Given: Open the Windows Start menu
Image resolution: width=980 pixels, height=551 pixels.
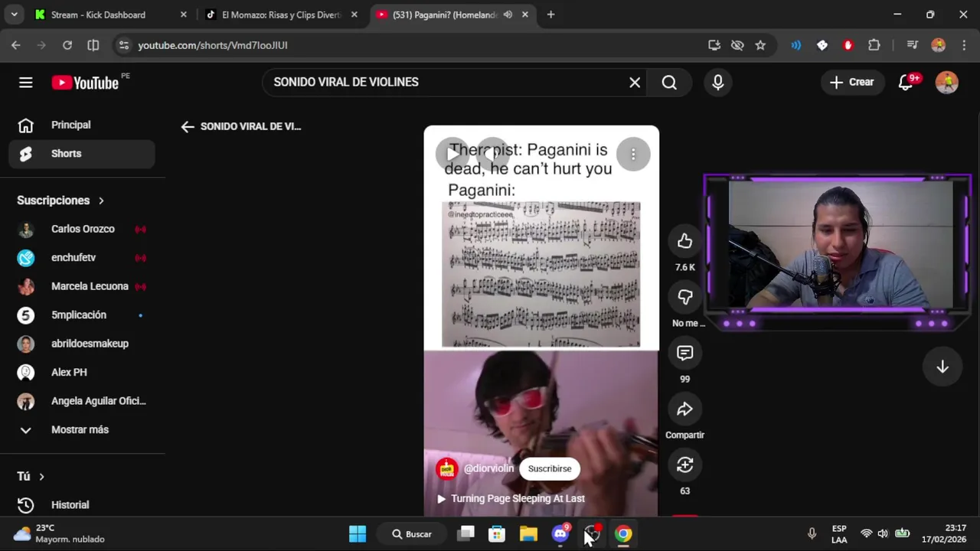Looking at the screenshot, I should click(358, 534).
